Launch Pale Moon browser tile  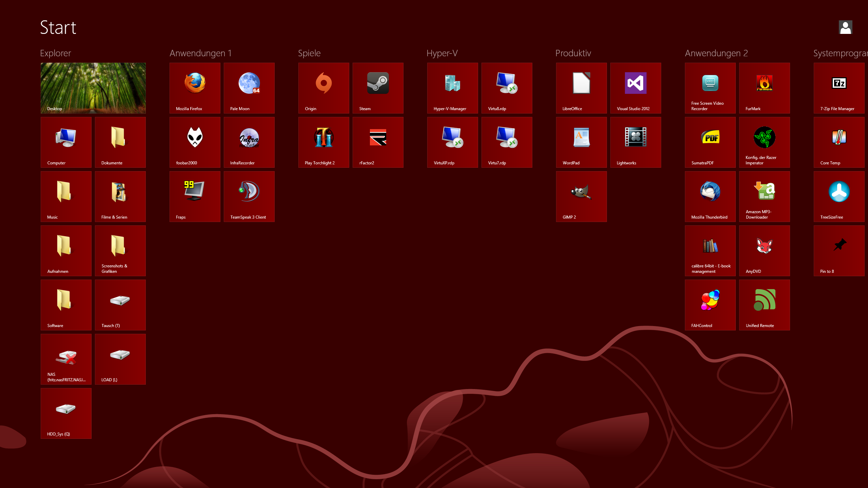click(x=249, y=88)
